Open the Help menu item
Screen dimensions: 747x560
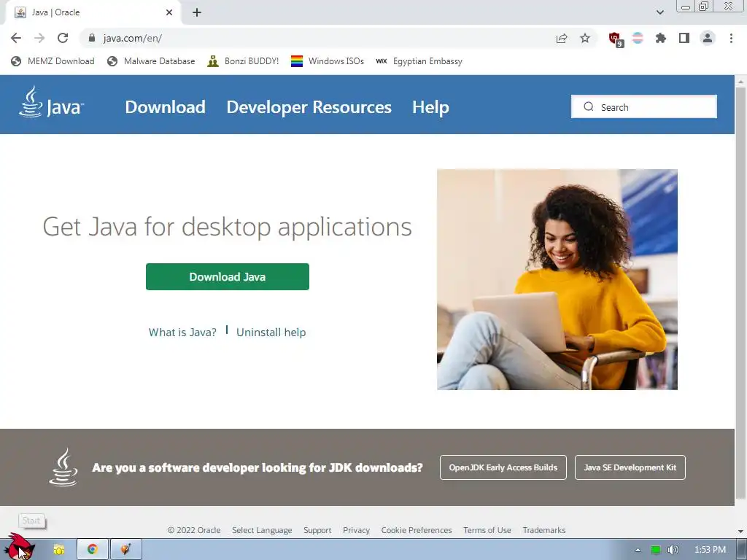[430, 107]
